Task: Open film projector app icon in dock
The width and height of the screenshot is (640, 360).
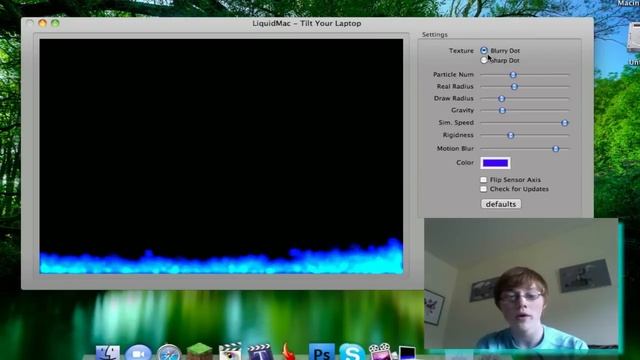Action: 380,352
